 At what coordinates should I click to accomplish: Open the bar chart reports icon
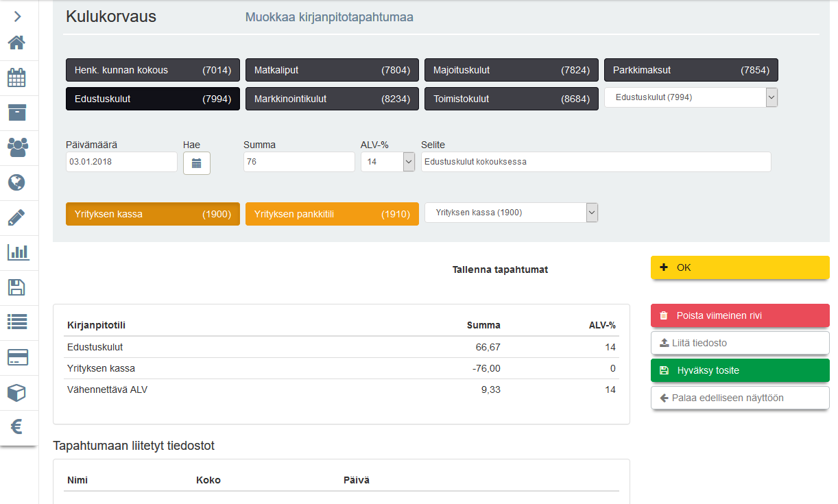tap(17, 252)
